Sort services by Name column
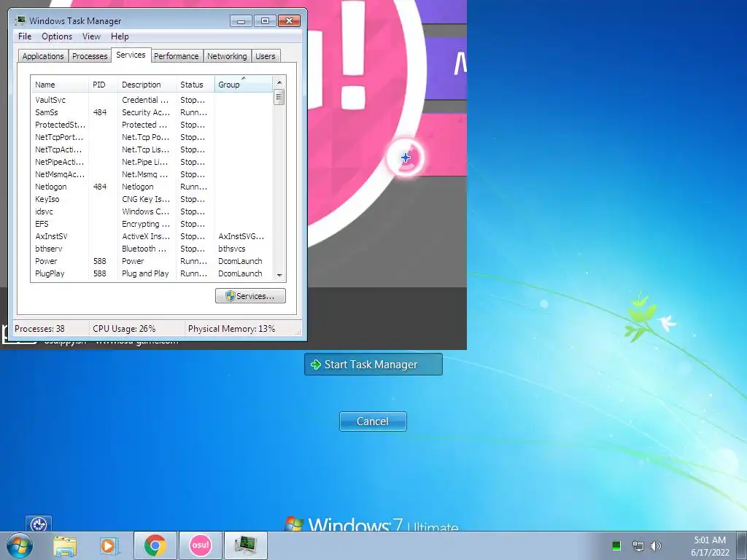This screenshot has width=747, height=560. coord(60,85)
